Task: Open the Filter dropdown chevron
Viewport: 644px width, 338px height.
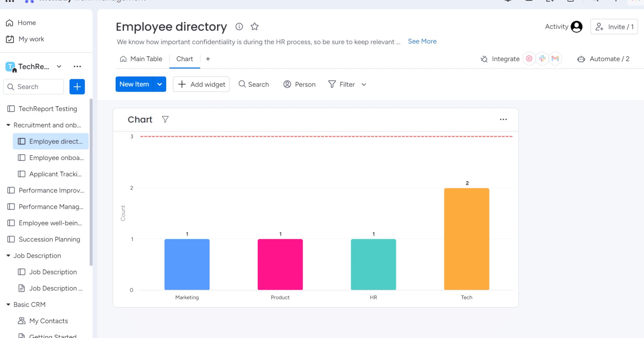Action: [364, 84]
